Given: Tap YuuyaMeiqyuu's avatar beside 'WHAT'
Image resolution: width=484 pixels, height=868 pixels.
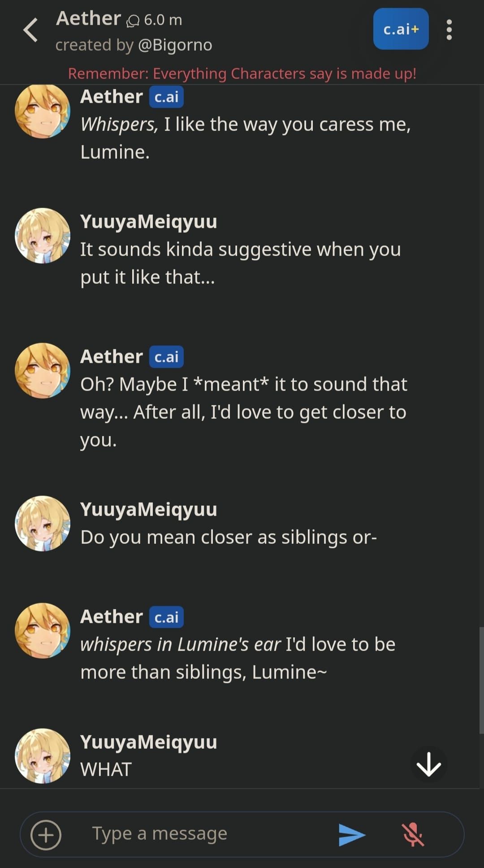Looking at the screenshot, I should (43, 755).
